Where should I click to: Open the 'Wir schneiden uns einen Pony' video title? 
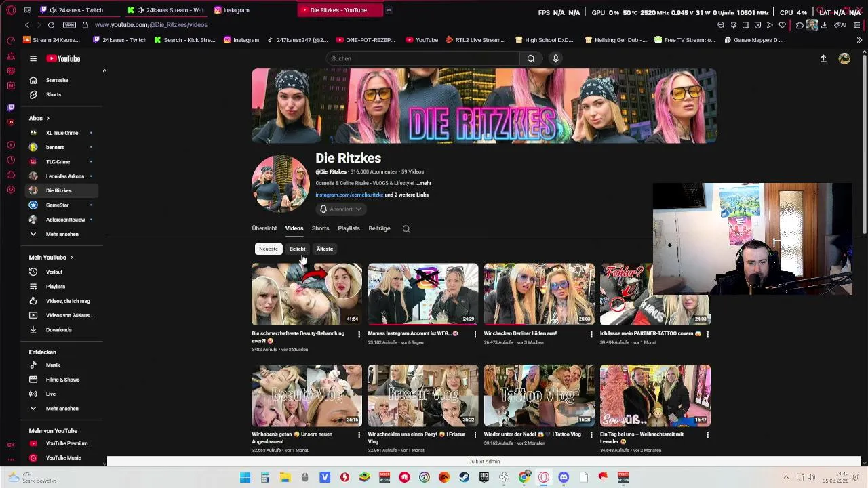(416, 438)
